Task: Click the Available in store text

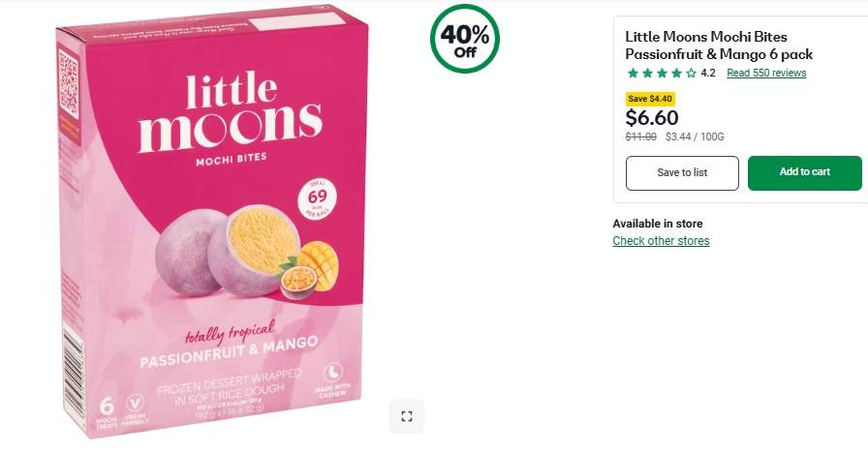Action: click(658, 224)
